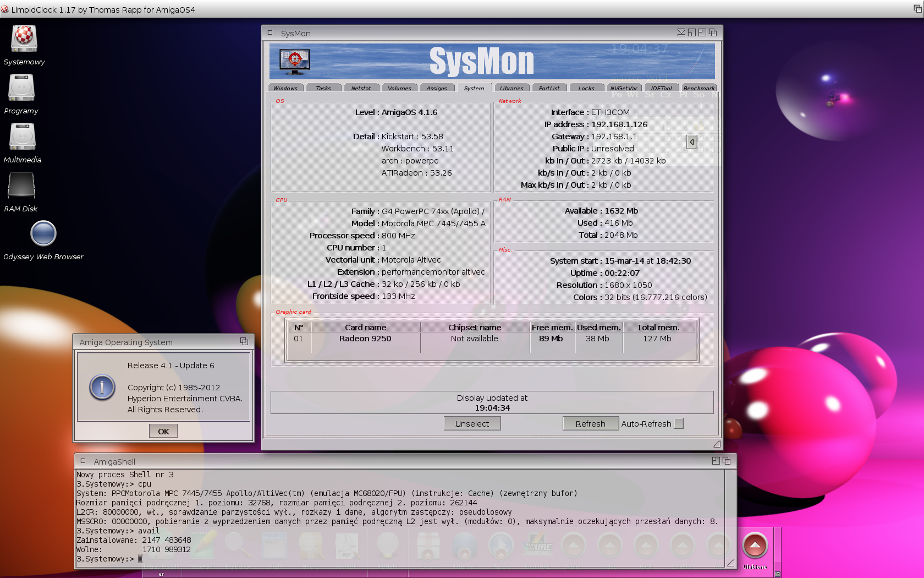Viewport: 924px width, 578px height.
Task: Switch to the Assigns tab
Action: pos(437,88)
